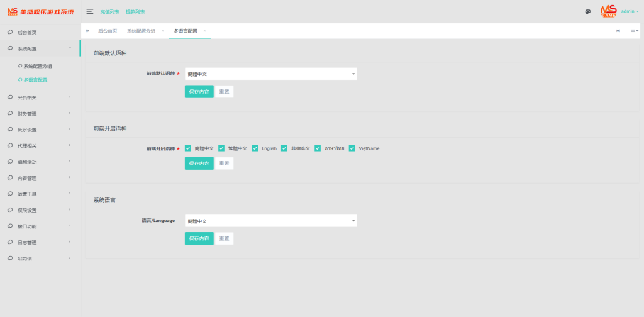
Task: Disable the VietName language checkbox
Action: point(352,148)
